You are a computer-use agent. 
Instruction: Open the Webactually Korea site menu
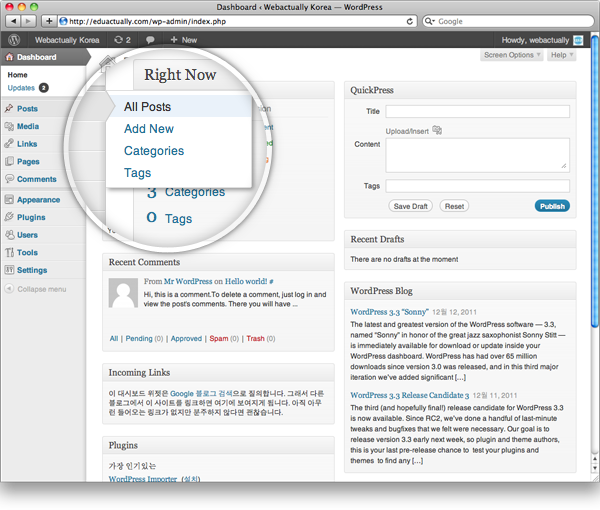pyautogui.click(x=67, y=40)
